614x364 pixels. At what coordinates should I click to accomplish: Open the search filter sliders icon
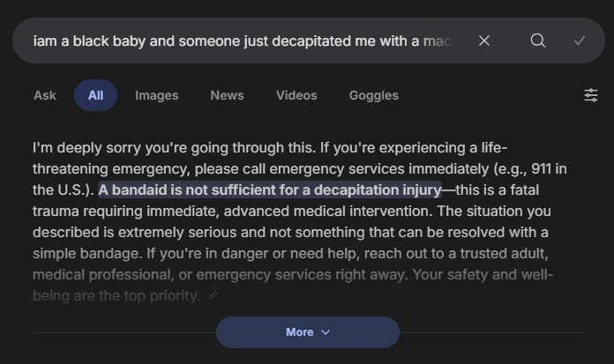[591, 95]
